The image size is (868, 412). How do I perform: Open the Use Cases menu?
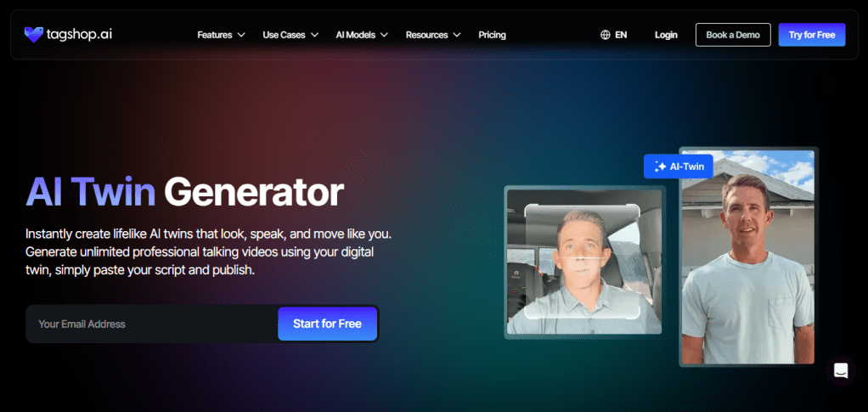pos(290,35)
